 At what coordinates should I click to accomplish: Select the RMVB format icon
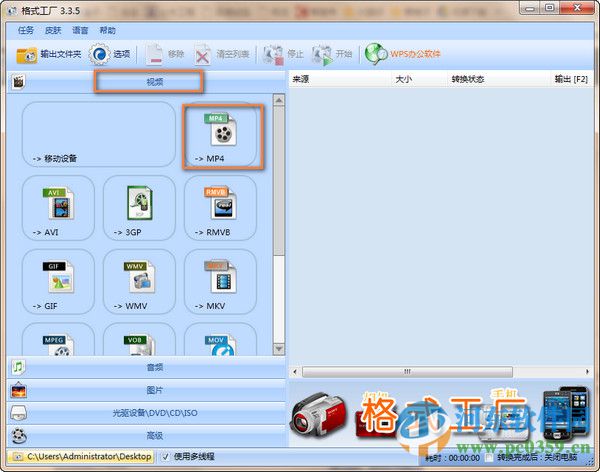coord(220,208)
